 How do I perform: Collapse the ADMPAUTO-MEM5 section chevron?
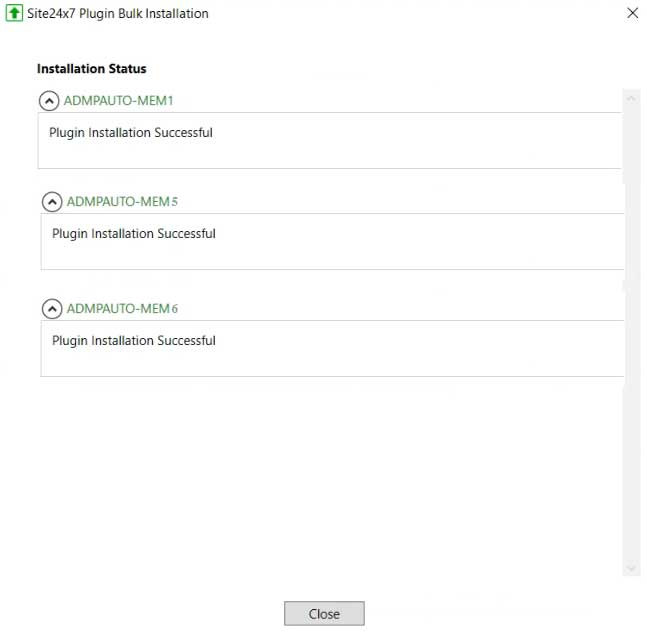click(52, 202)
